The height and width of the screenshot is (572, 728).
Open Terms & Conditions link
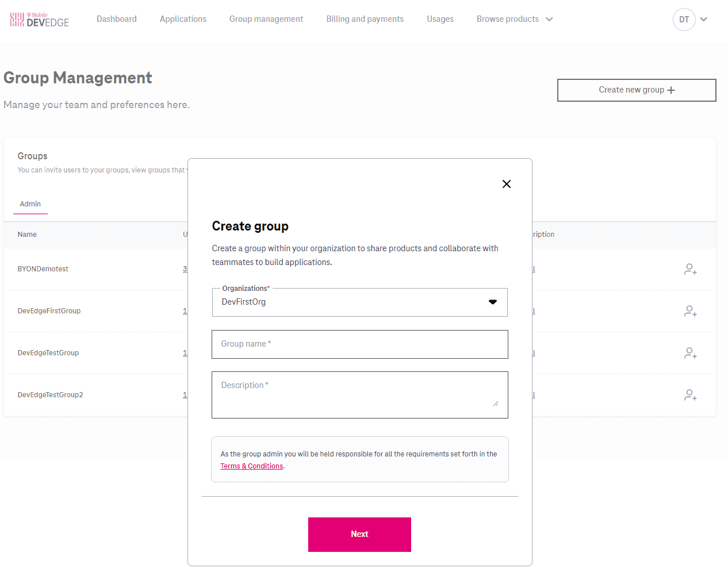252,466
